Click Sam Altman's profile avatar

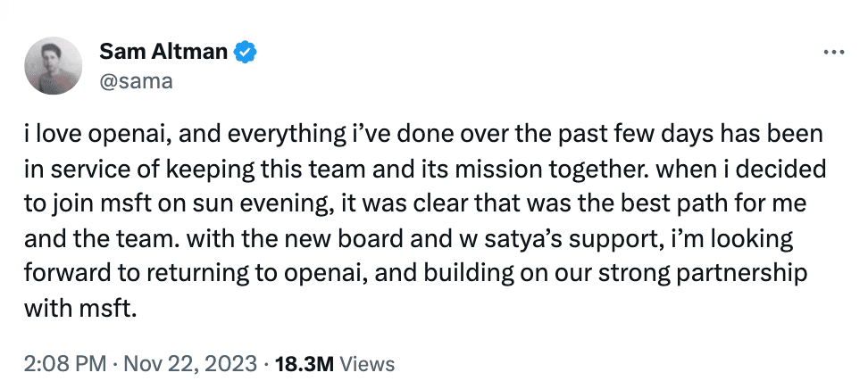click(x=56, y=68)
